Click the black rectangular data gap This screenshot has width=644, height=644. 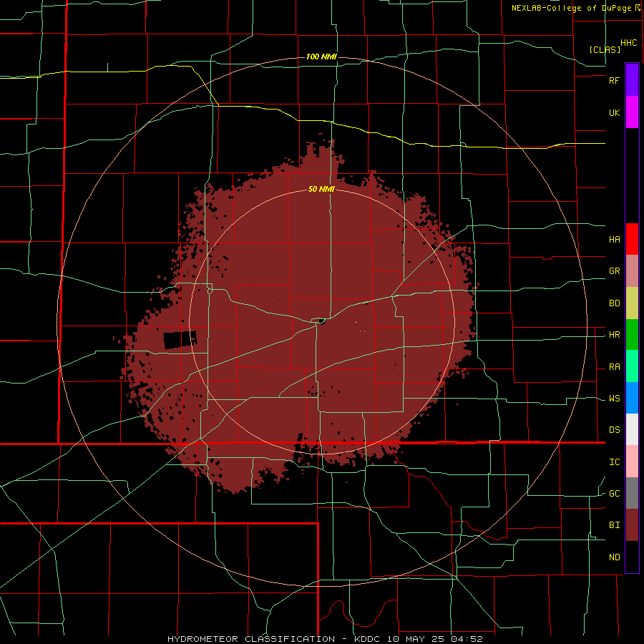click(180, 340)
